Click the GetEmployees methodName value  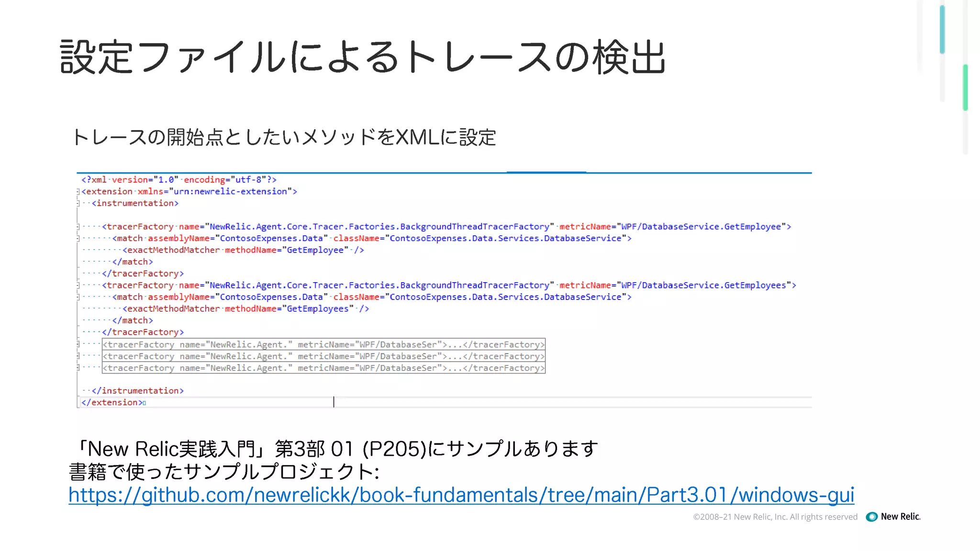click(317, 309)
